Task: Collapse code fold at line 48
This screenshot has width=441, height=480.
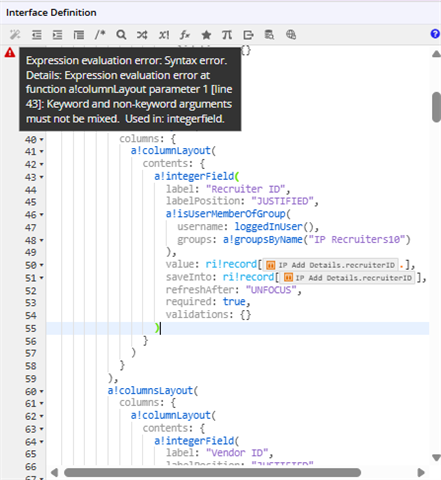Action: [42, 240]
